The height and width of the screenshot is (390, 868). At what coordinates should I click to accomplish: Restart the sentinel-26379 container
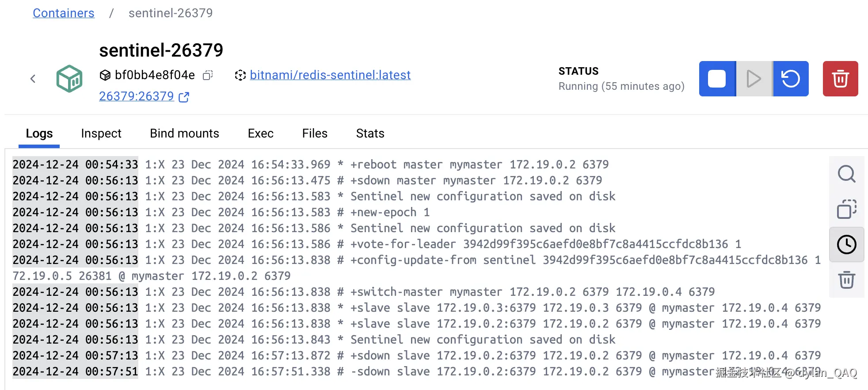pos(791,79)
